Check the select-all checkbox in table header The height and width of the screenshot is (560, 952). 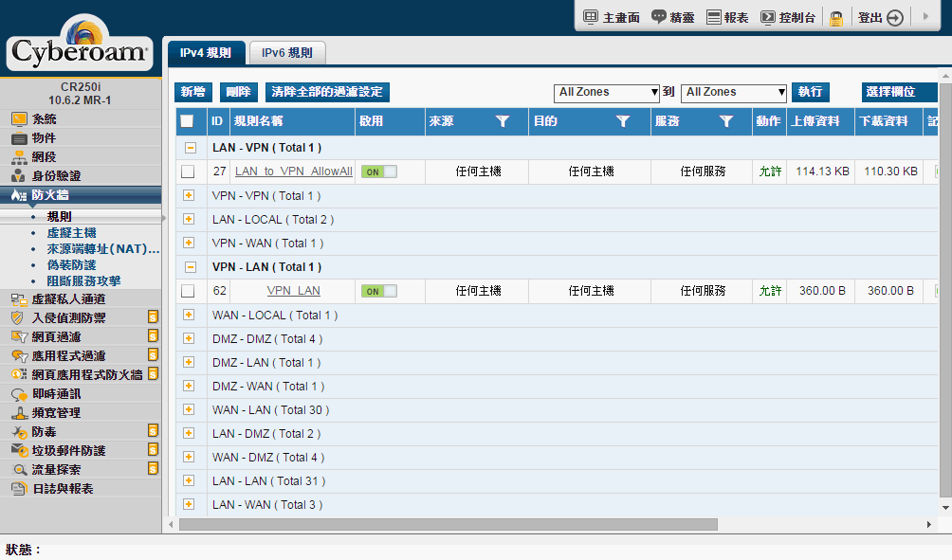pyautogui.click(x=187, y=121)
